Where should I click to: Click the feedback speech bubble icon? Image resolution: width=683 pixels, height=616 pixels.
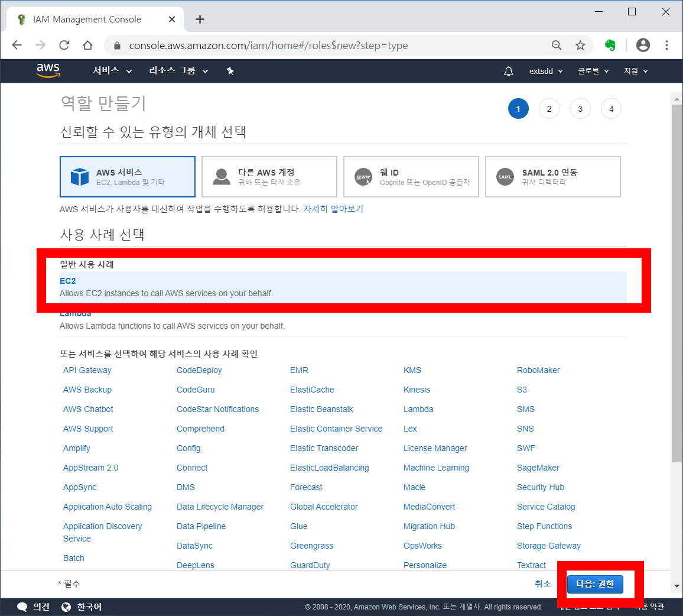22,607
